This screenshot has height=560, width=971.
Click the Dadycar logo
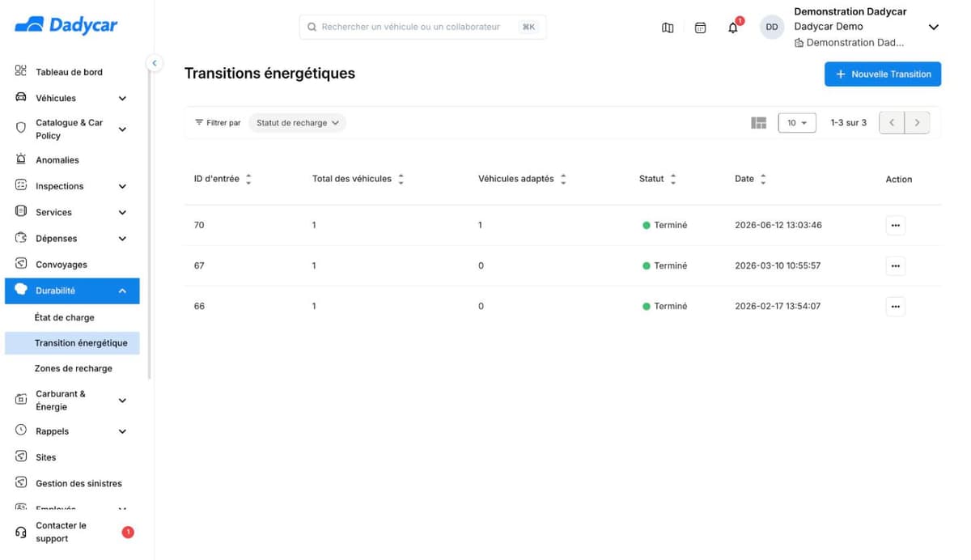point(66,26)
